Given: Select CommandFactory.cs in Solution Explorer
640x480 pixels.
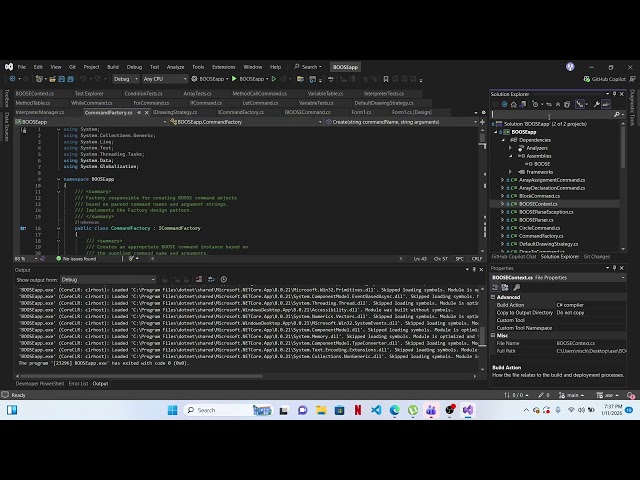Looking at the screenshot, I should click(540, 236).
